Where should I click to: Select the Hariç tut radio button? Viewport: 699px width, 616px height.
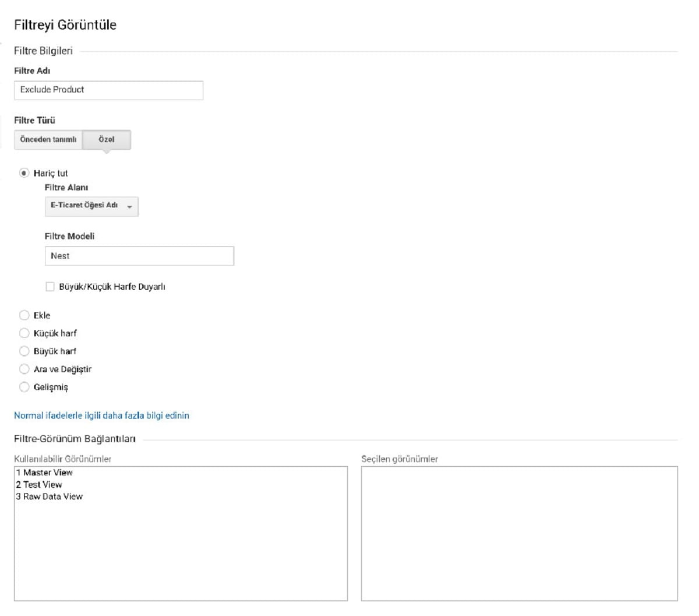(x=24, y=173)
